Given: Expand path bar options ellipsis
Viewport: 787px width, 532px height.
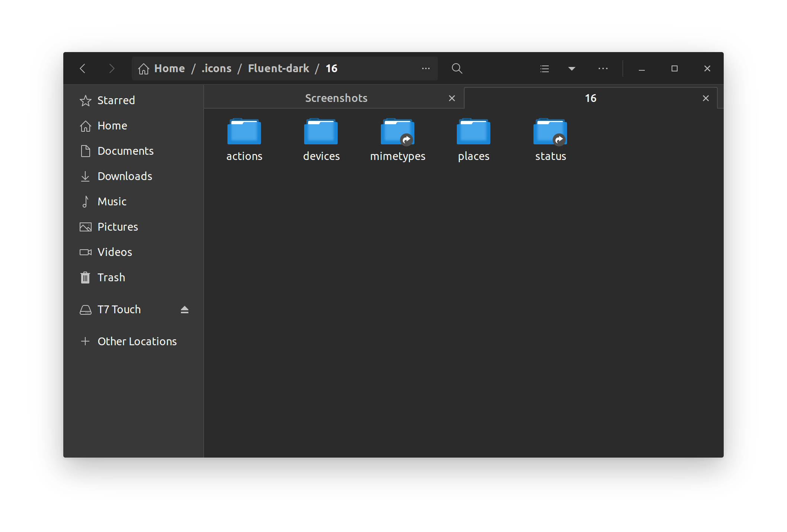Looking at the screenshot, I should [x=426, y=68].
